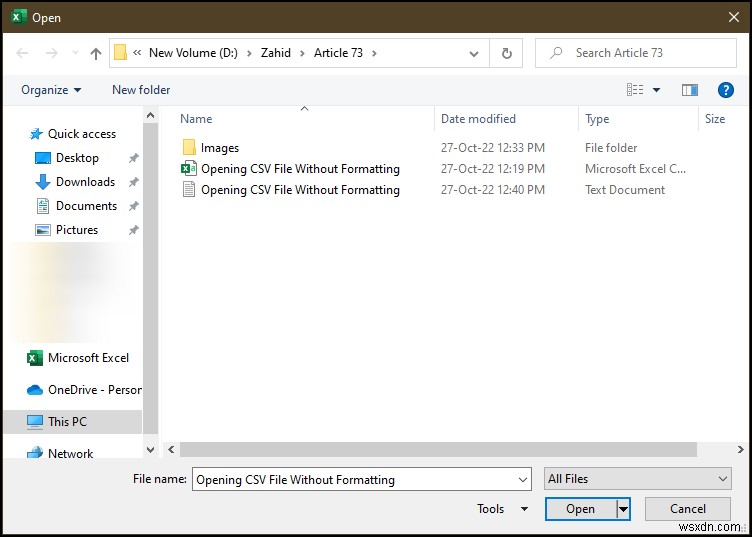Click the Cancel button
The height and width of the screenshot is (537, 752).
(x=688, y=509)
